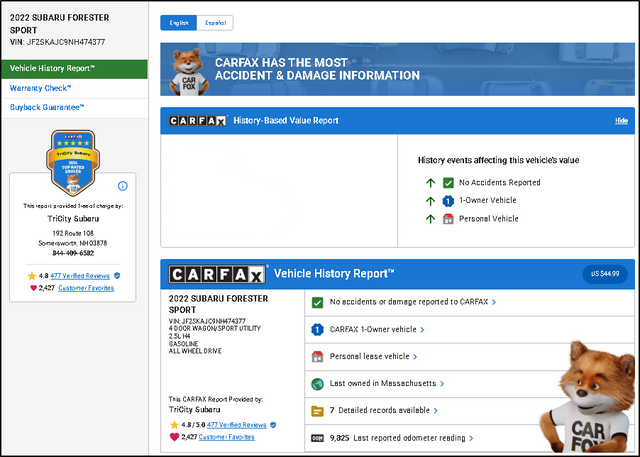Viewport: 640px width, 457px height.
Task: Click the Personal Vehicle house icon
Action: click(448, 219)
